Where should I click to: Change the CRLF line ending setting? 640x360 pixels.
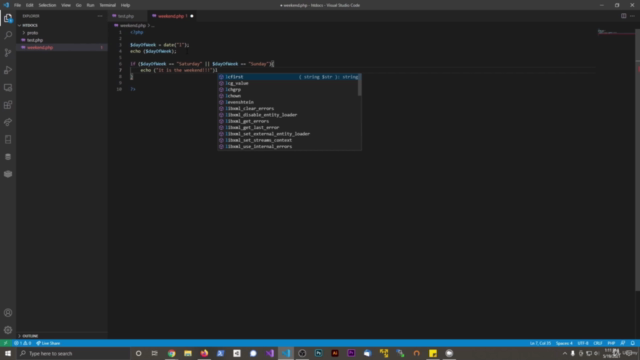point(598,343)
